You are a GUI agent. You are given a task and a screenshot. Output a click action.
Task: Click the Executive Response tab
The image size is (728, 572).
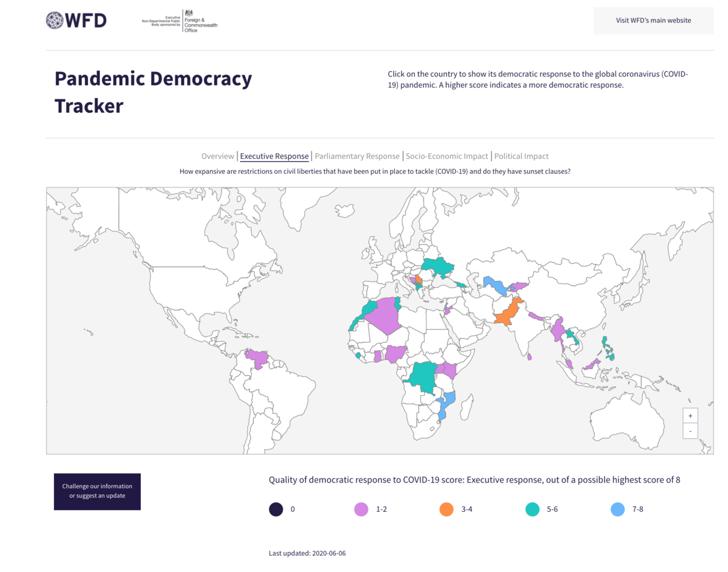coord(274,156)
